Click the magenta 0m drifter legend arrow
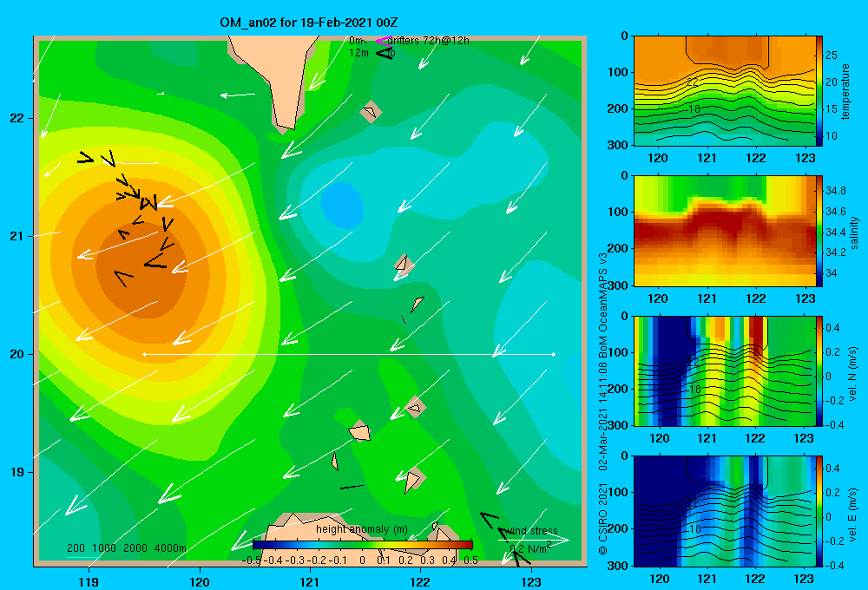The height and width of the screenshot is (590, 868). tap(384, 41)
